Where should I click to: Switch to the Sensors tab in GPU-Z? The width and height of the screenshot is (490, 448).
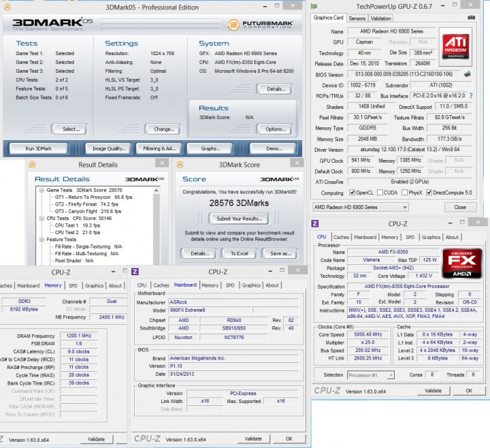pos(357,18)
